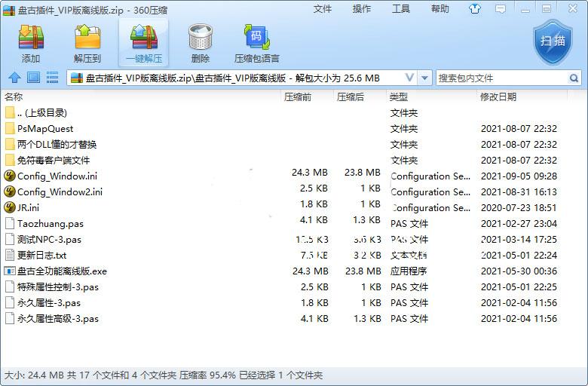Click the 测试NPC-3.pas file icon
This screenshot has height=386, width=588.
(10, 239)
